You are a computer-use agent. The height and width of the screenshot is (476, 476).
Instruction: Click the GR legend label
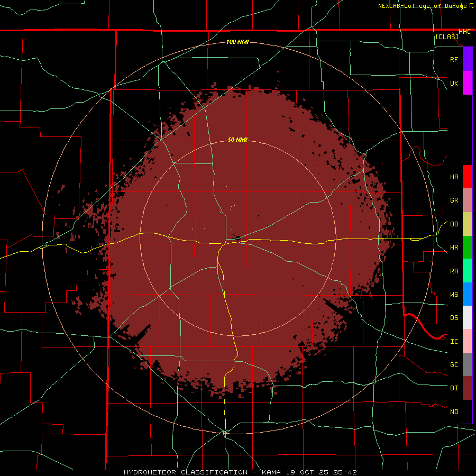coord(454,200)
